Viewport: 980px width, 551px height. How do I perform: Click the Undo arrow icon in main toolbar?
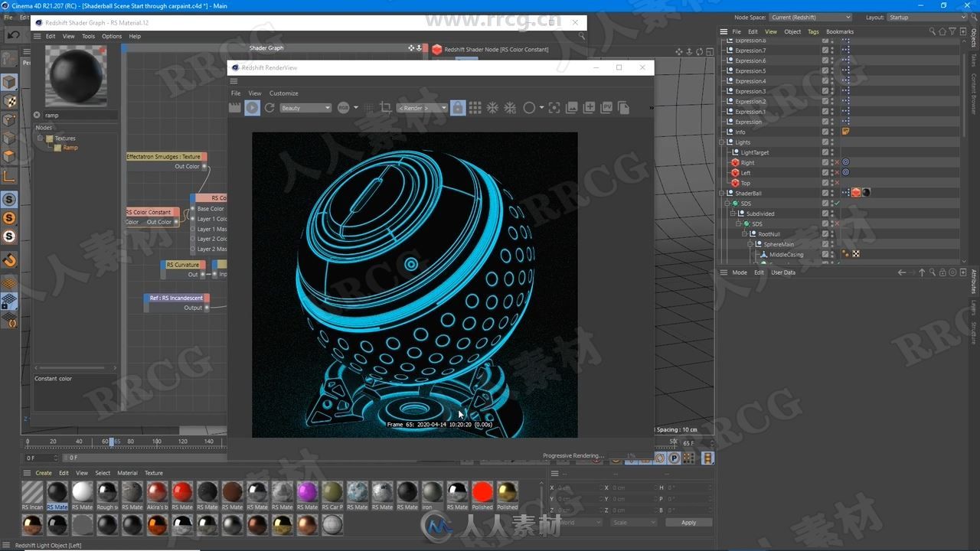point(13,34)
